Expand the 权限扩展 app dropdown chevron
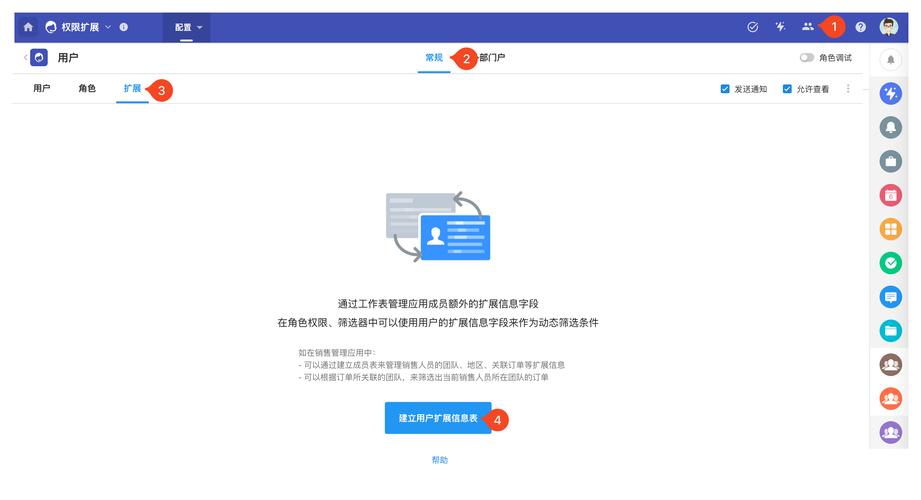 (x=108, y=27)
